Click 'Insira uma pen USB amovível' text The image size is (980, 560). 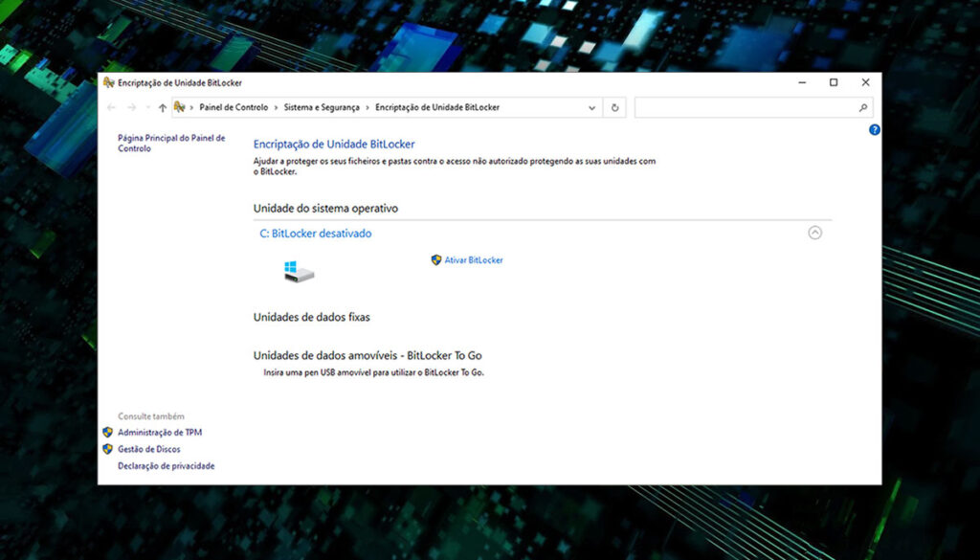[374, 372]
